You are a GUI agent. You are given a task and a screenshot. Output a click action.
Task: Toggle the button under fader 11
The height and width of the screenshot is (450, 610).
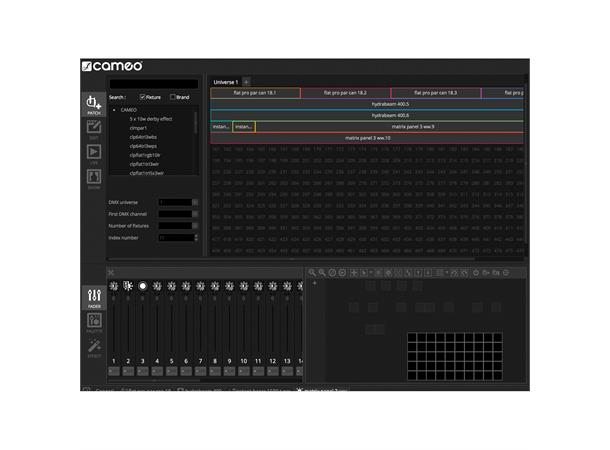pyautogui.click(x=258, y=371)
